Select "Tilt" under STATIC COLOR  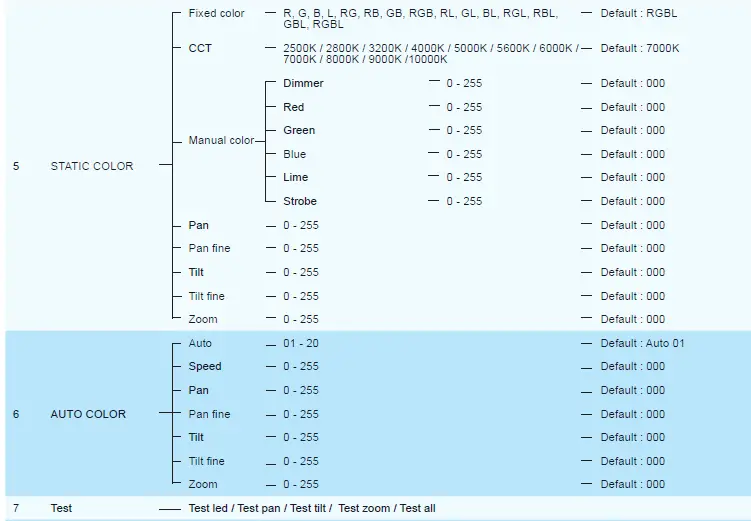pyautogui.click(x=196, y=272)
